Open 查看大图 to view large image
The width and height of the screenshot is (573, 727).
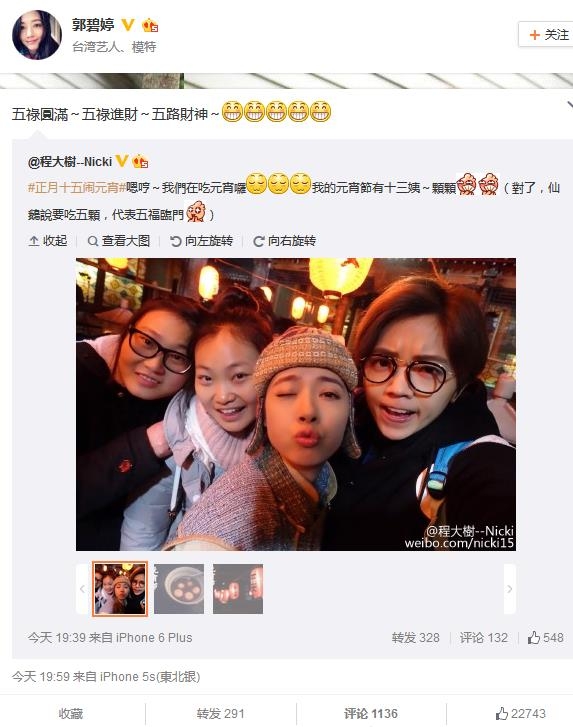(119, 241)
